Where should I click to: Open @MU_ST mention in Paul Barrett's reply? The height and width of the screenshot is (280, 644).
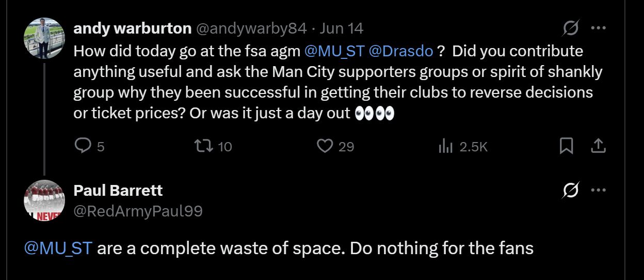(58, 248)
